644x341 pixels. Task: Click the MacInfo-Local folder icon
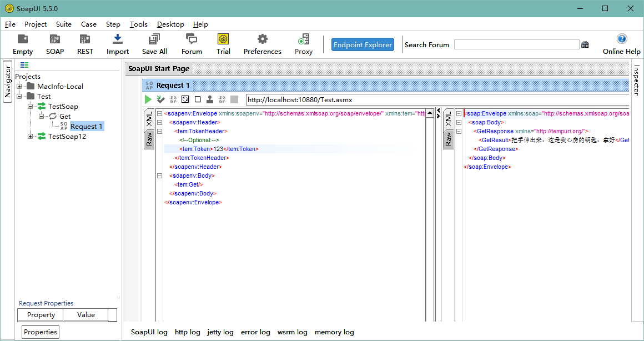pos(31,86)
